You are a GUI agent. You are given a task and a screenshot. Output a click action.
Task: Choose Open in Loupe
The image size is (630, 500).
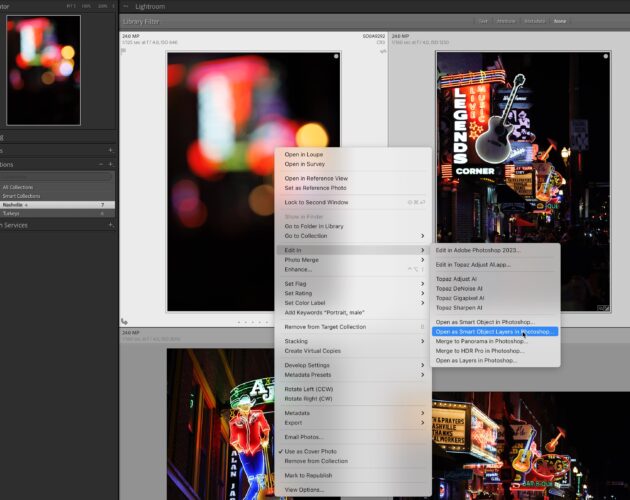coord(304,154)
